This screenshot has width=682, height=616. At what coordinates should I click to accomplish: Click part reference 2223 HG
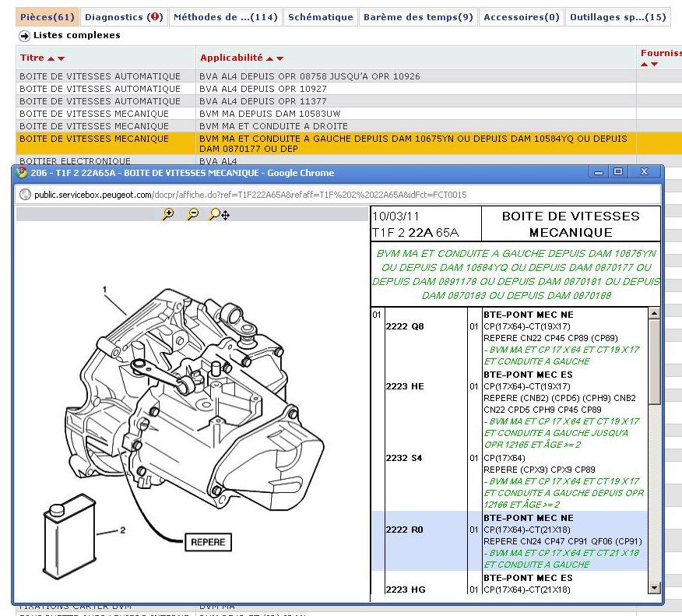tap(406, 590)
